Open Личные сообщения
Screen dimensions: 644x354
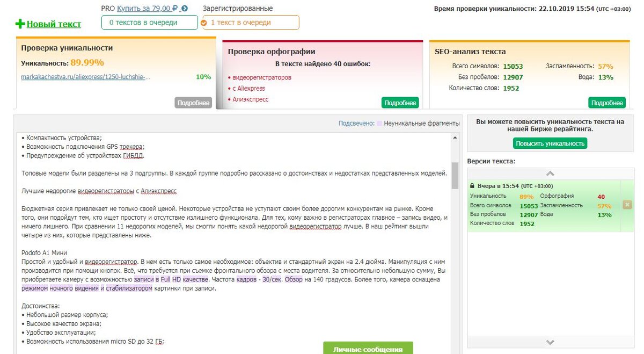368,349
